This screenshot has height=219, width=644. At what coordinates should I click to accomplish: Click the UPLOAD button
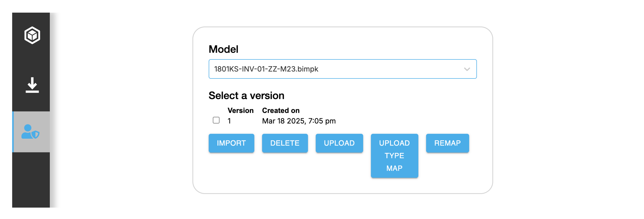[339, 143]
